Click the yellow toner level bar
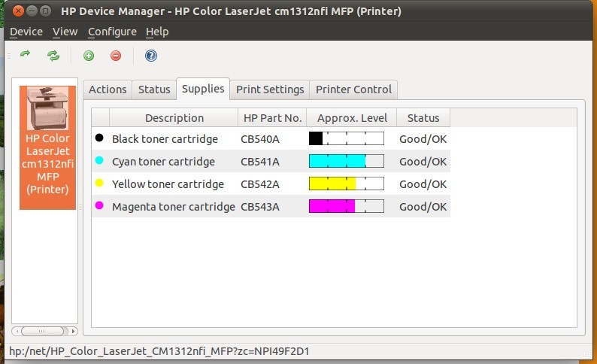Image resolution: width=597 pixels, height=364 pixels. [347, 184]
